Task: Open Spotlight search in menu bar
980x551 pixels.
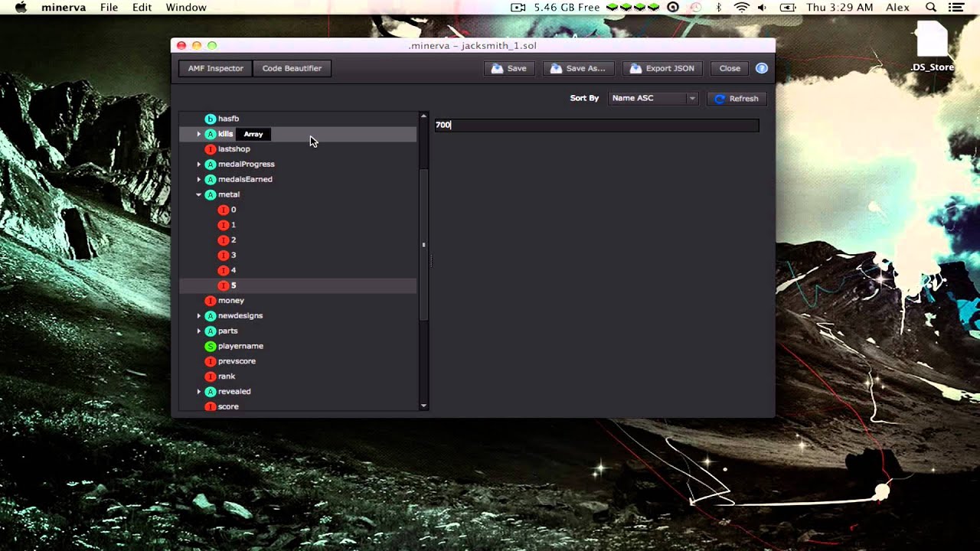Action: (931, 7)
